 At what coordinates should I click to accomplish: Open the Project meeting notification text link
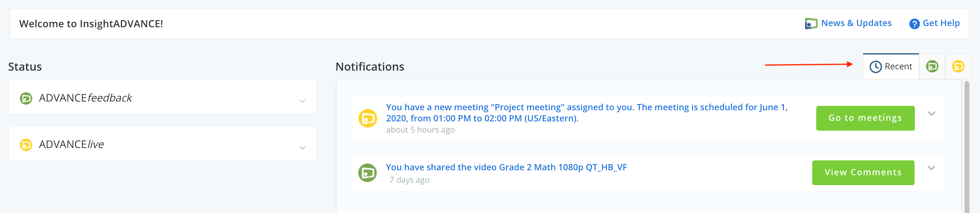click(x=587, y=113)
